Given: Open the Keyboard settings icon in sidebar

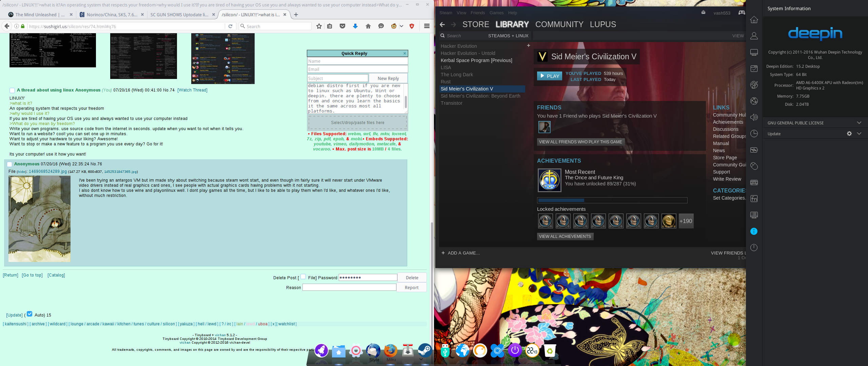Looking at the screenshot, I should pyautogui.click(x=754, y=182).
